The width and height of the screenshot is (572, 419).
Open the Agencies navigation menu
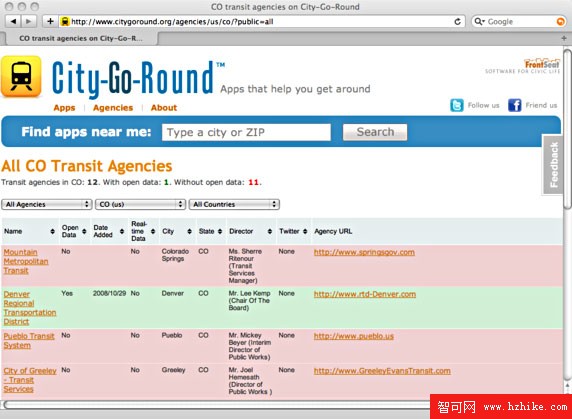pos(113,108)
